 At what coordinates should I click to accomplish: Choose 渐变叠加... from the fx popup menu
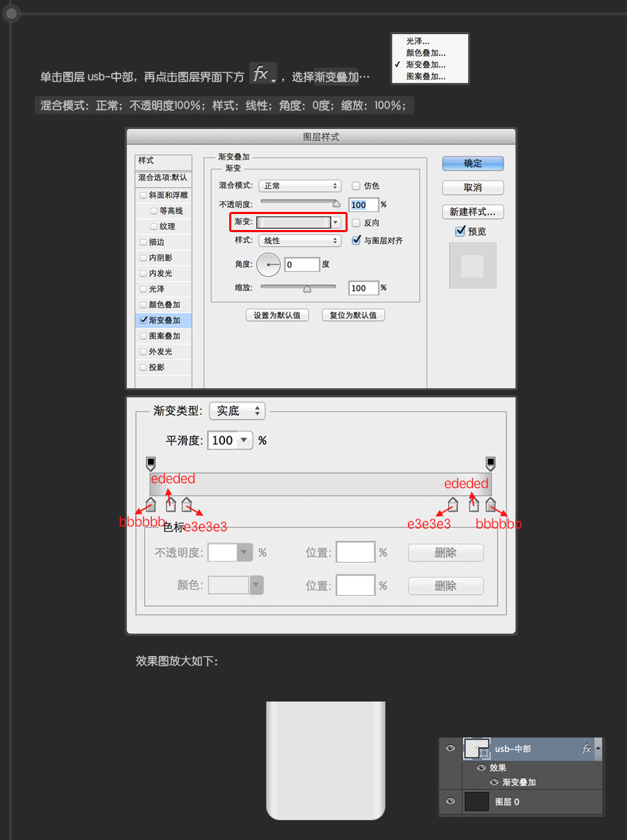426,64
